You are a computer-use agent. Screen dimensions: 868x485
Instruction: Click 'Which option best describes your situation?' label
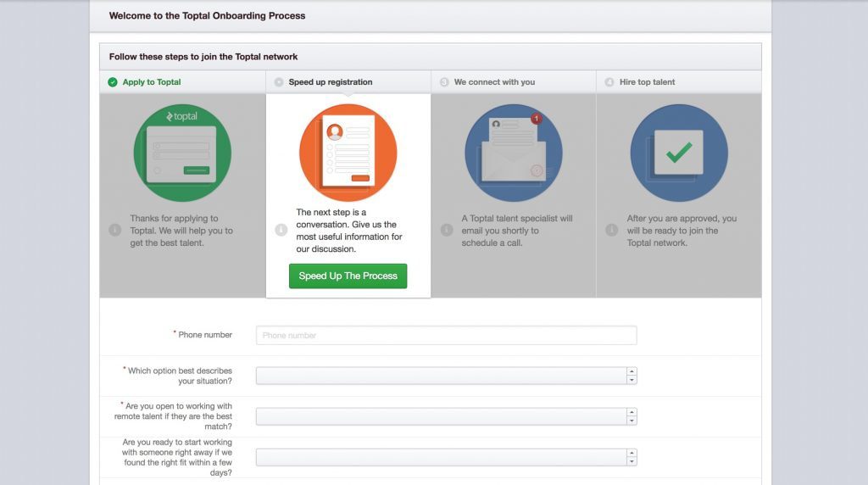point(180,376)
